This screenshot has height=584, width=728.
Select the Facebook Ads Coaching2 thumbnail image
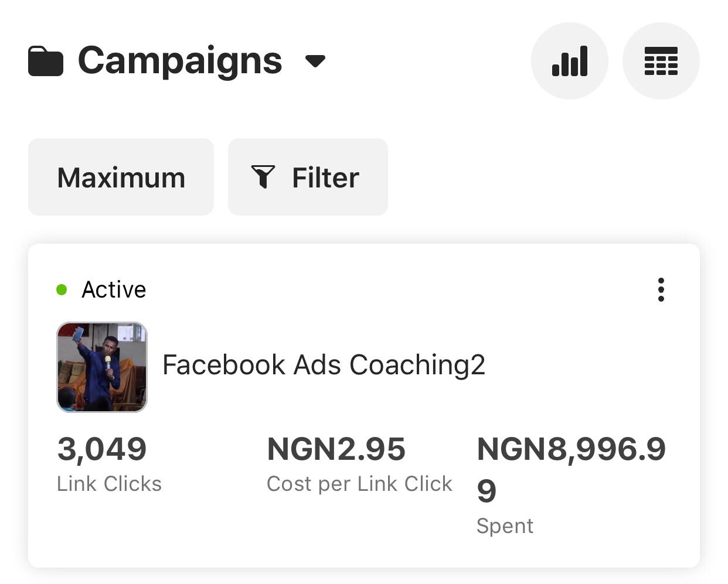pyautogui.click(x=102, y=367)
